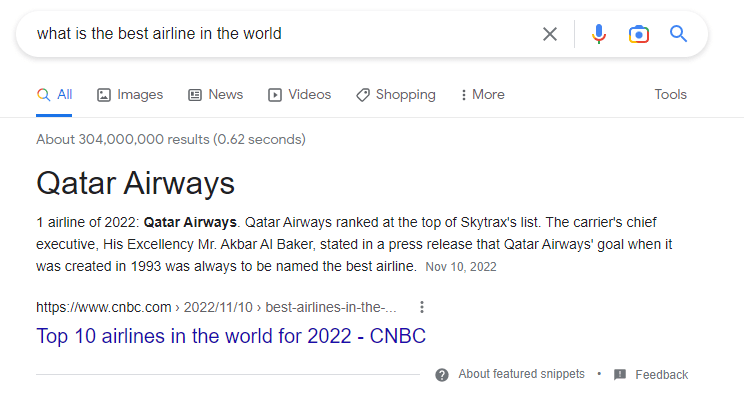Start voice search with the microphone icon

(599, 34)
